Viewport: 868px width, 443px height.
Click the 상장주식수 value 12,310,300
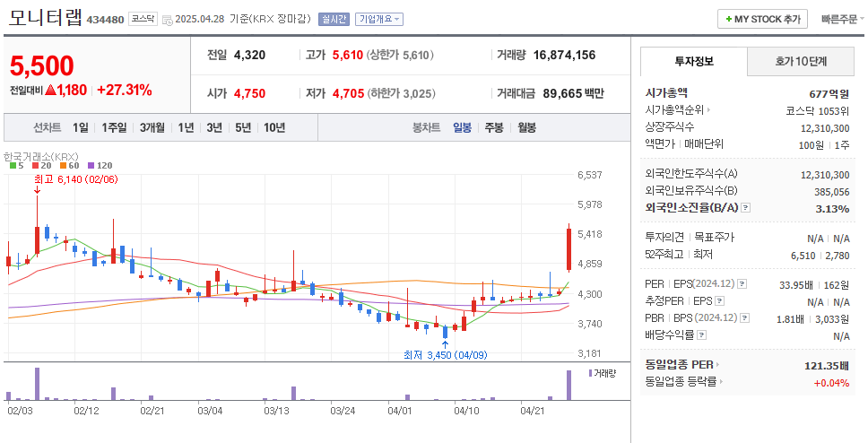pyautogui.click(x=825, y=128)
